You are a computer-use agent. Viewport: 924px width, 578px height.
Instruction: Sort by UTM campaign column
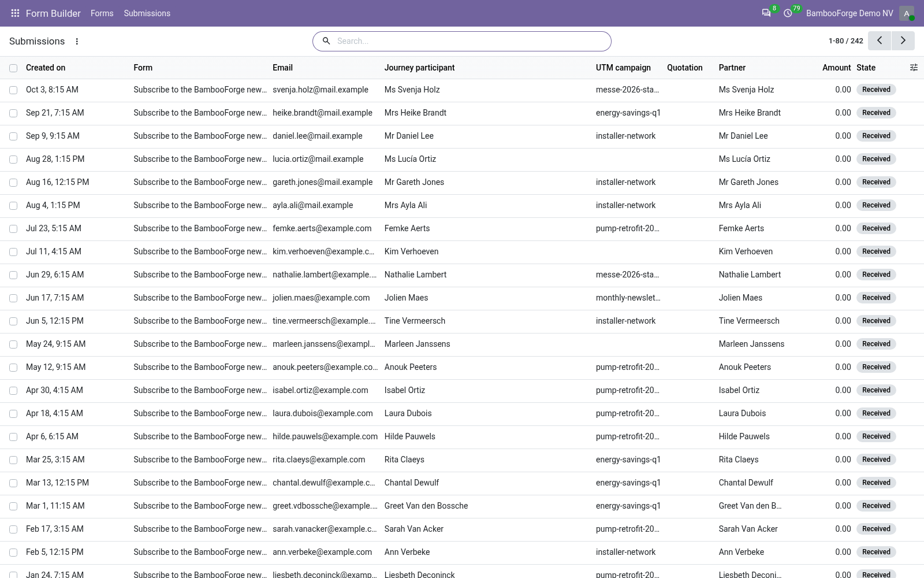[x=623, y=68]
